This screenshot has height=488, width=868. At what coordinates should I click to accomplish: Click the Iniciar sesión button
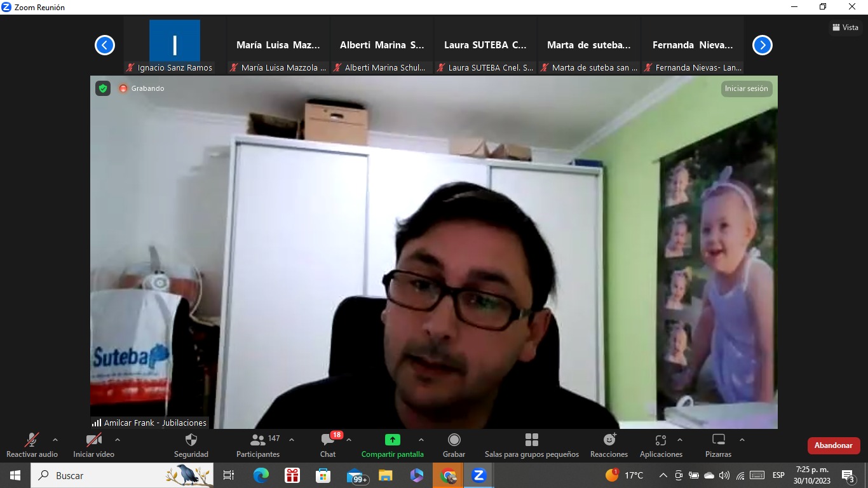(746, 89)
